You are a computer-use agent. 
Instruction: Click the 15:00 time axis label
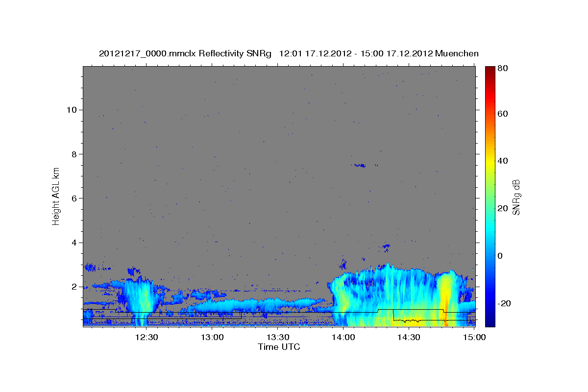[474, 337]
